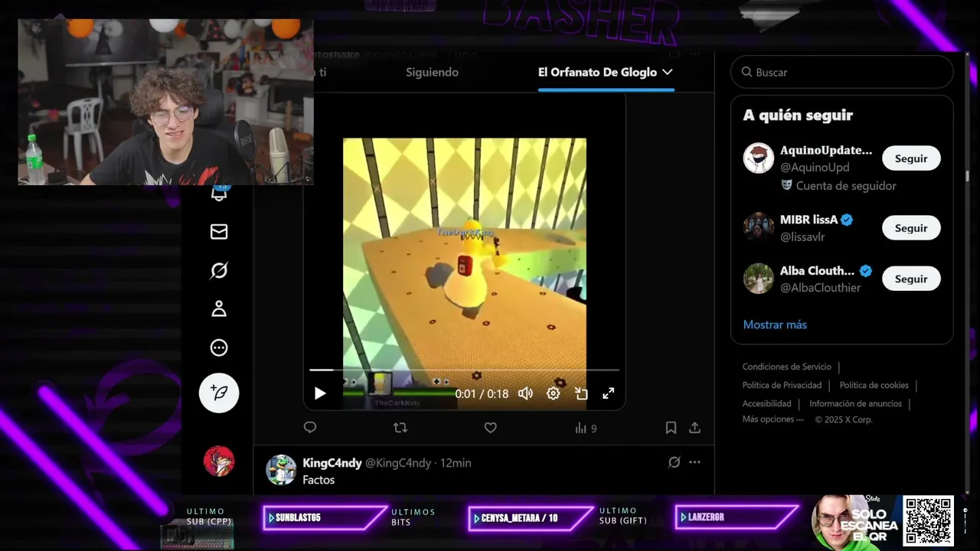The height and width of the screenshot is (551, 980).
Task: Open KingC4ndy display name link
Action: 332,463
